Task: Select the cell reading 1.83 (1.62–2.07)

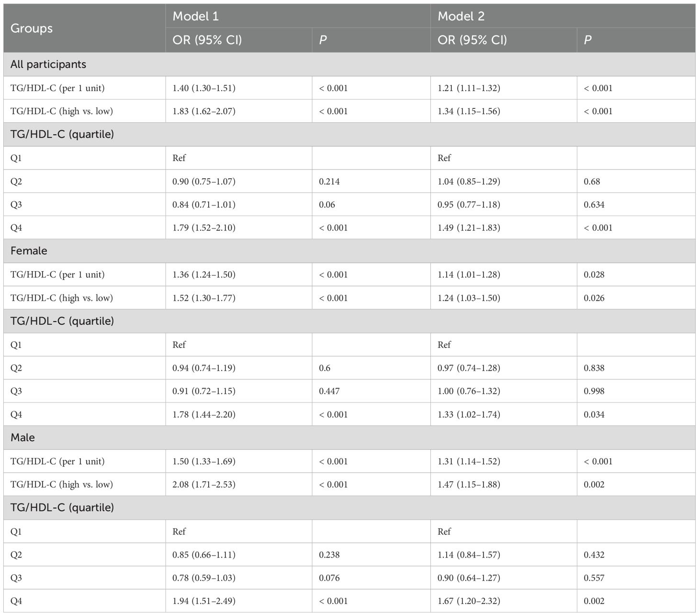Action: pyautogui.click(x=204, y=111)
